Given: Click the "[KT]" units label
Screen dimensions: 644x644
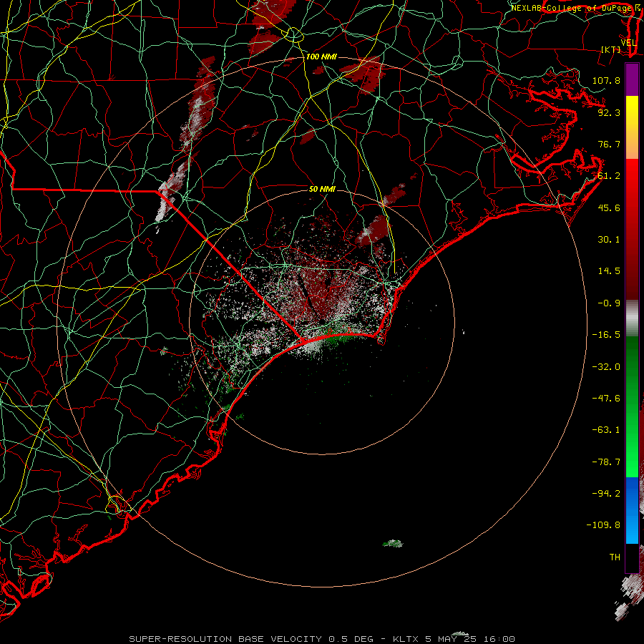Looking at the screenshot, I should [611, 49].
